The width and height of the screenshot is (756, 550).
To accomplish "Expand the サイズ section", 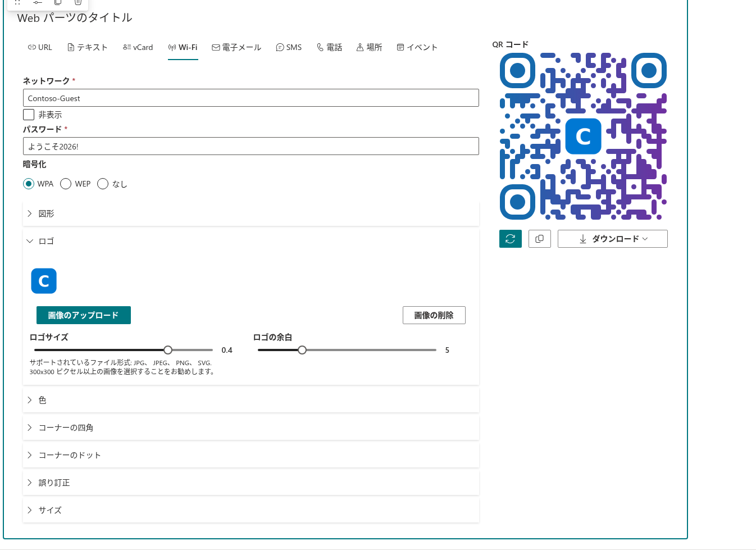I will coord(251,510).
